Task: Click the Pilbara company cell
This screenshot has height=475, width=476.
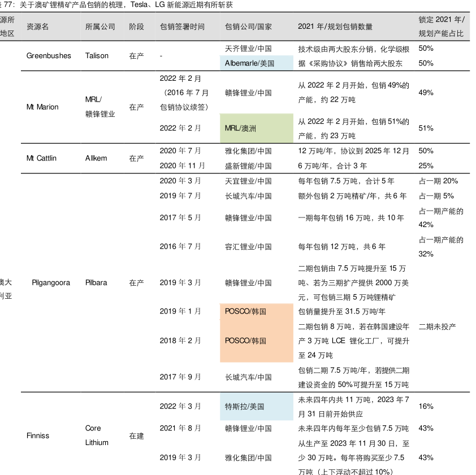Action: click(x=96, y=282)
